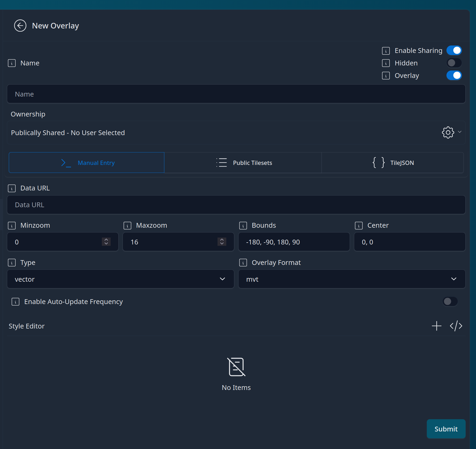Click the back arrow beside New Overlay

[20, 26]
